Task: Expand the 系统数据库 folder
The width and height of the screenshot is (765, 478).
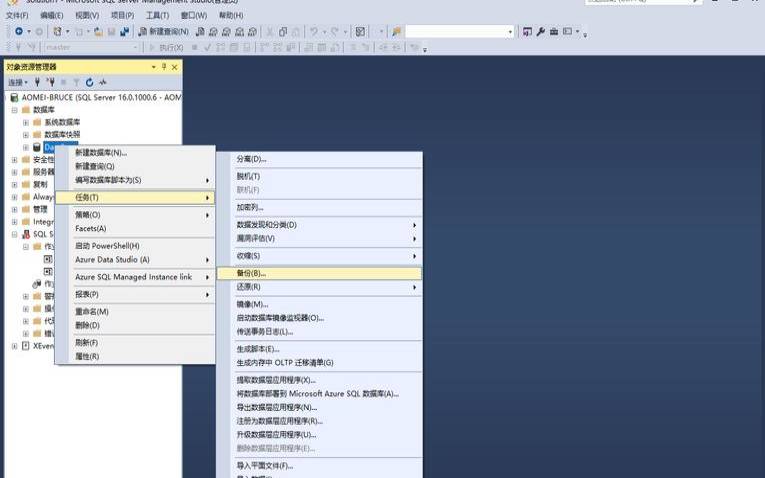Action: point(26,122)
